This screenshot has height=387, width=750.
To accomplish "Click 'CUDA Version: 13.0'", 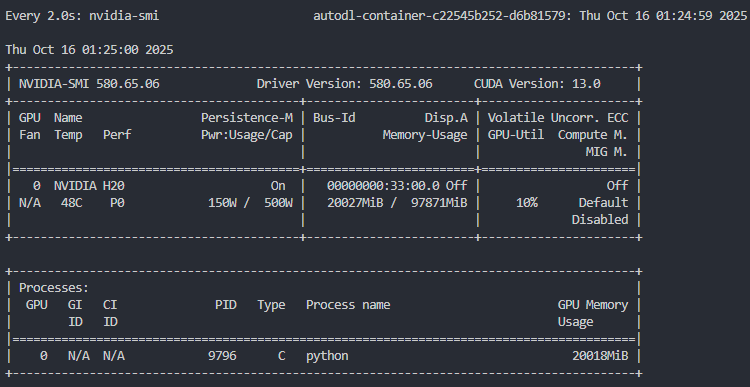I will tap(537, 84).
